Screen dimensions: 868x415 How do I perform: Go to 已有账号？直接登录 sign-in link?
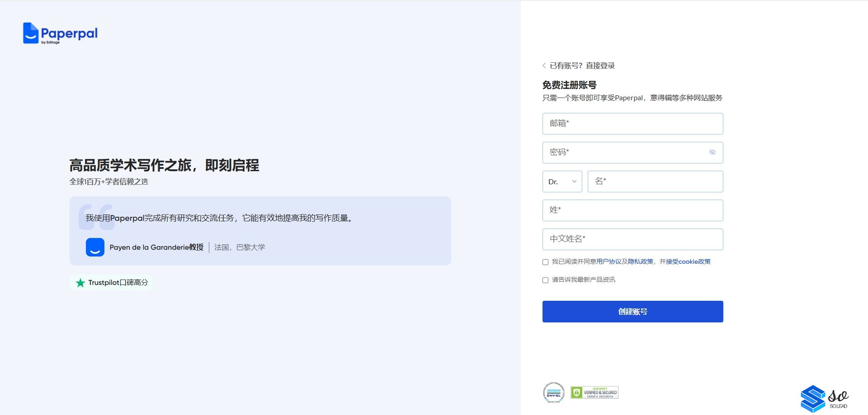pos(582,66)
